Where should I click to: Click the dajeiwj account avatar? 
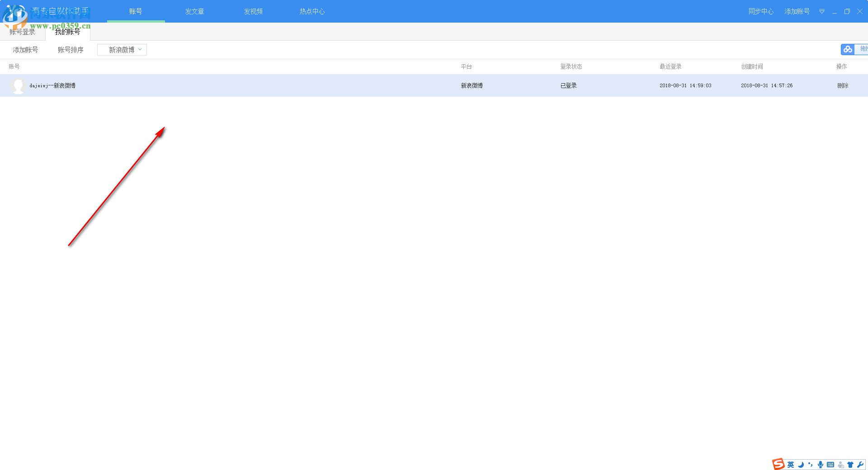[18, 85]
